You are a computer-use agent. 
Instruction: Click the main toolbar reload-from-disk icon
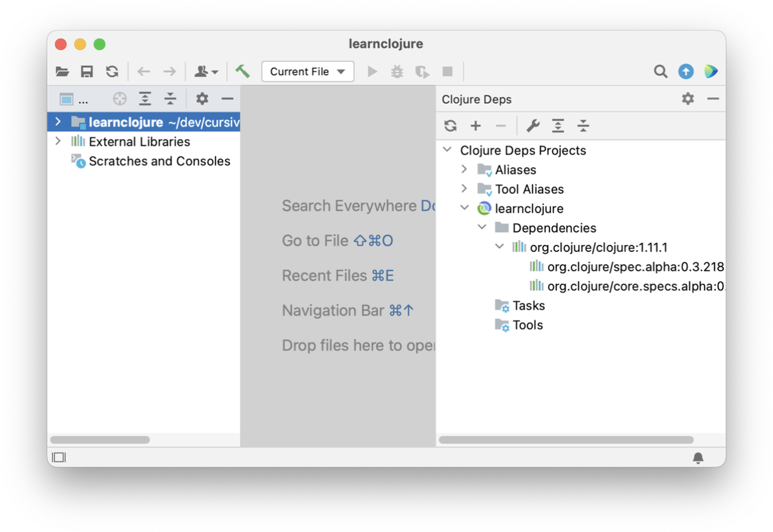112,72
